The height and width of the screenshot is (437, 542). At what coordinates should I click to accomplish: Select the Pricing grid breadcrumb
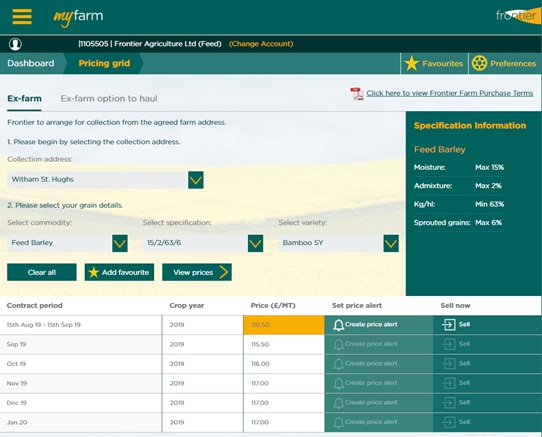(104, 63)
